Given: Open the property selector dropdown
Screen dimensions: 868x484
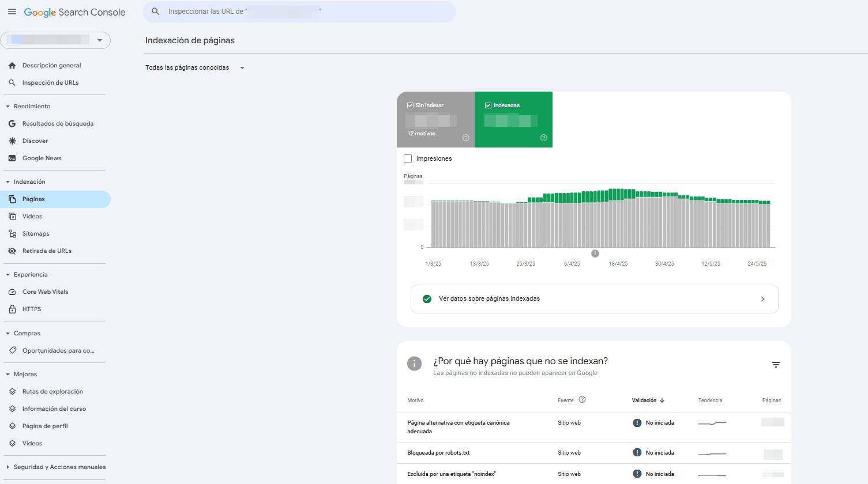Looking at the screenshot, I should tap(55, 40).
